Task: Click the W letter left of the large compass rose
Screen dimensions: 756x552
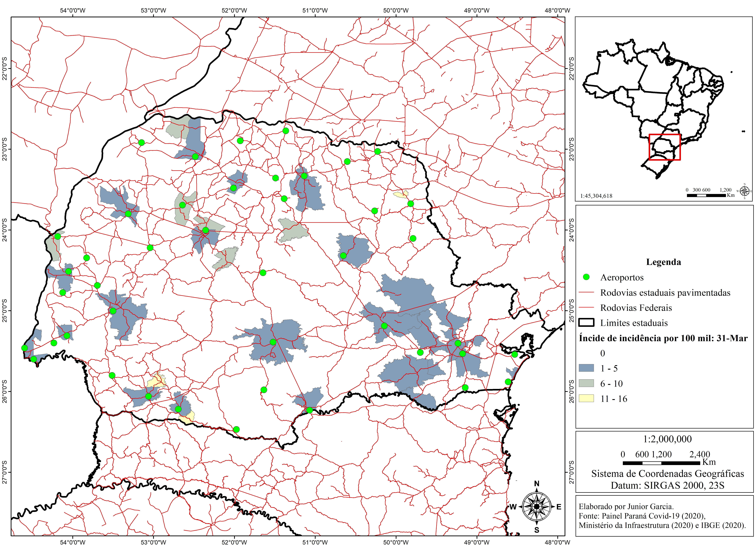Action: point(513,507)
